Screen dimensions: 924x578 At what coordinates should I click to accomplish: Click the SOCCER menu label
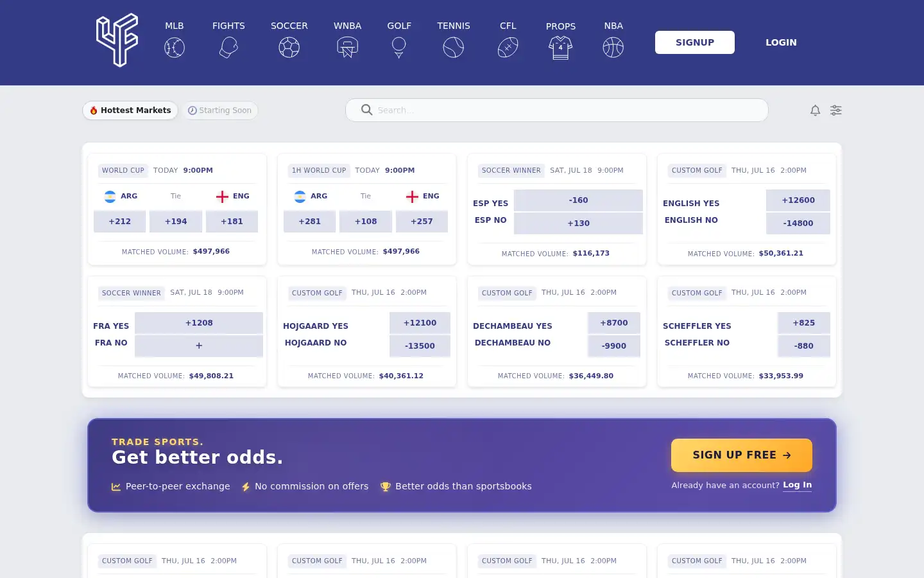point(289,26)
